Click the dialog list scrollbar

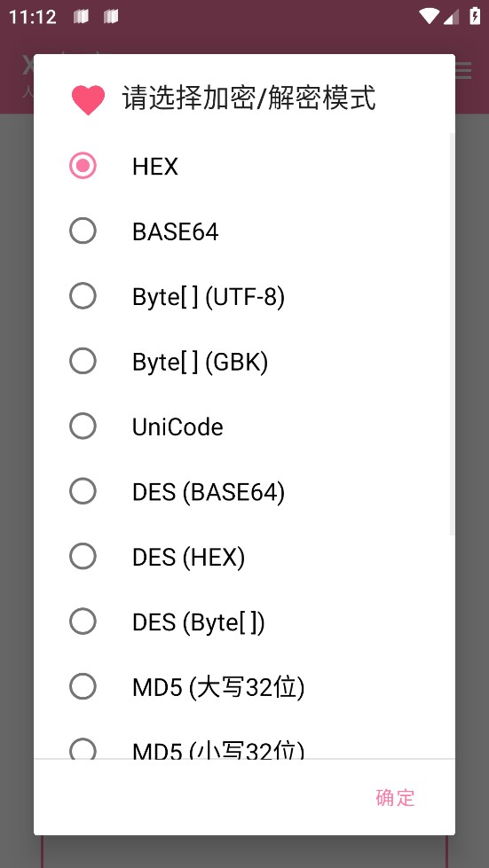(453, 334)
